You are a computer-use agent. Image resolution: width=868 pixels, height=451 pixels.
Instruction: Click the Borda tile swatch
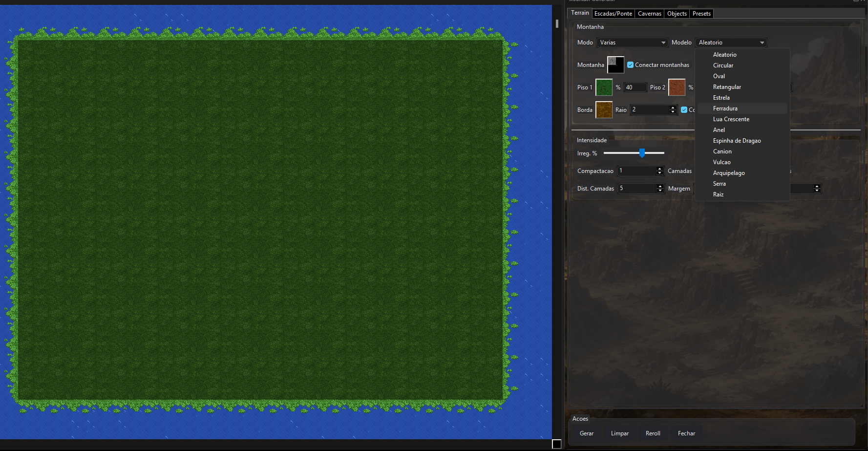[604, 110]
